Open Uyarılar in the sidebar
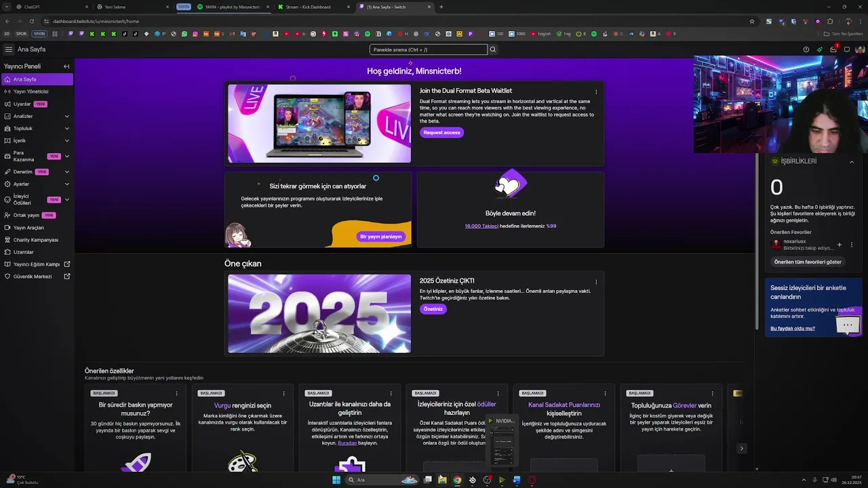The image size is (868, 488). 37,104
